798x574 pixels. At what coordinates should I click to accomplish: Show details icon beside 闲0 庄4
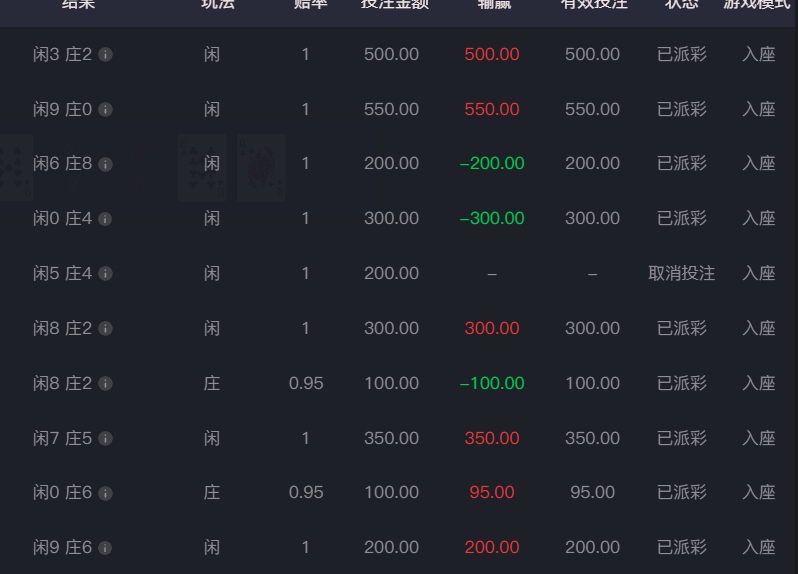[105, 219]
